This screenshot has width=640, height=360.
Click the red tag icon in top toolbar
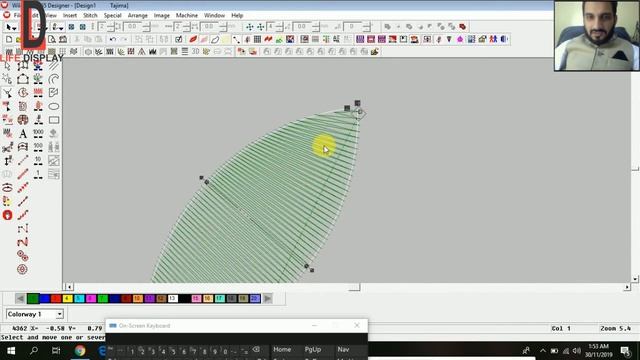[x=462, y=27]
